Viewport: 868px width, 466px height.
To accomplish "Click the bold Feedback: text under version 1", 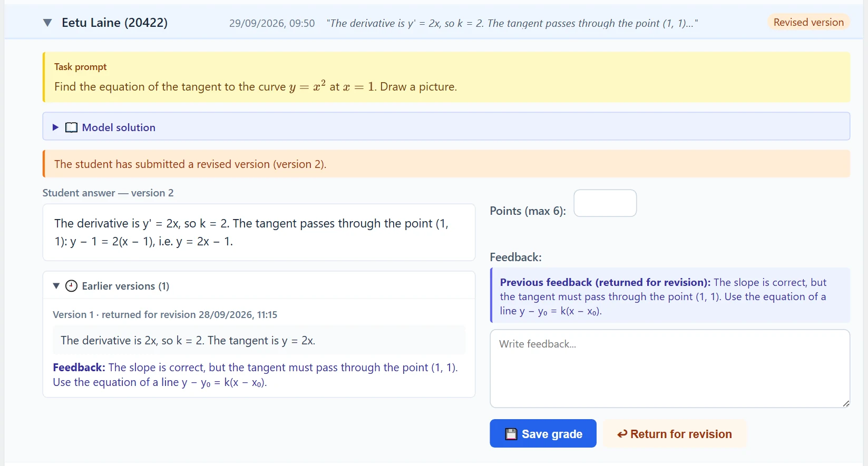I will [79, 368].
